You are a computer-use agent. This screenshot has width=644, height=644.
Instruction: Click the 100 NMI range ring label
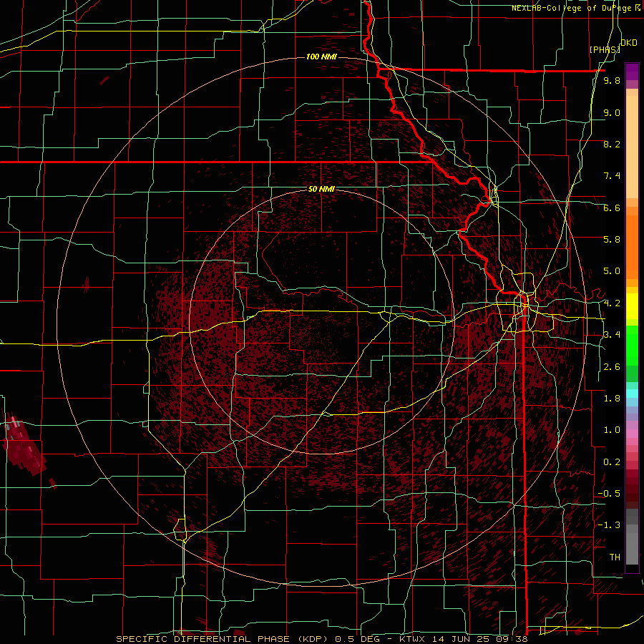pos(321,57)
